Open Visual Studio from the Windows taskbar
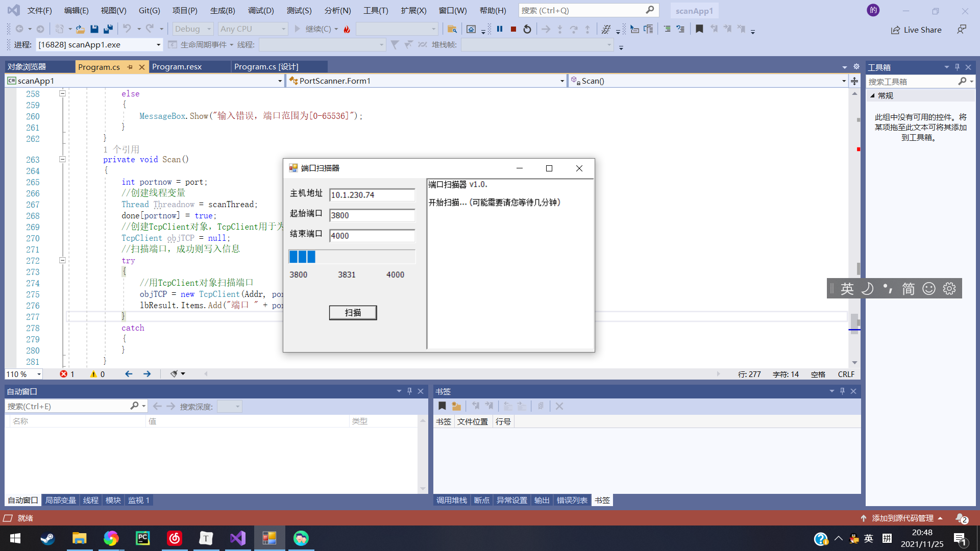Image resolution: width=980 pixels, height=551 pixels. [x=238, y=538]
